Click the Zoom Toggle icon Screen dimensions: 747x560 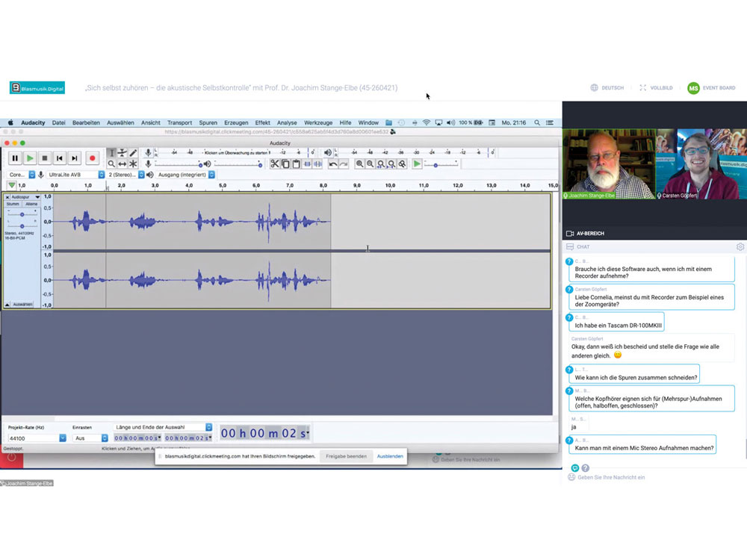coord(402,164)
